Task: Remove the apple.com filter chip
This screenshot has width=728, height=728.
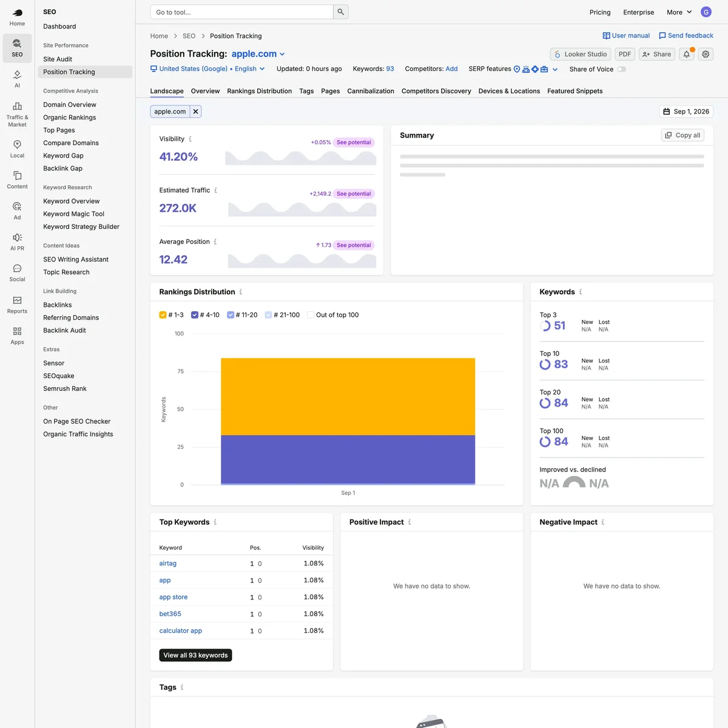Action: 195,112
